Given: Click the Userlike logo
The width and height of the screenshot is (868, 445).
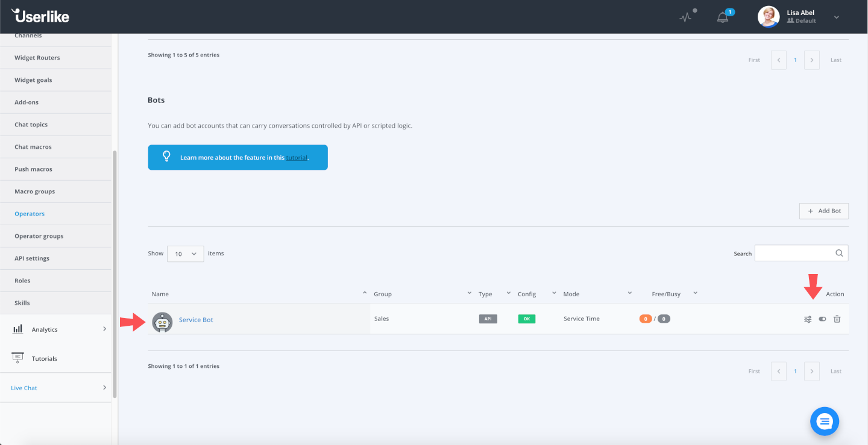Looking at the screenshot, I should 40,16.
